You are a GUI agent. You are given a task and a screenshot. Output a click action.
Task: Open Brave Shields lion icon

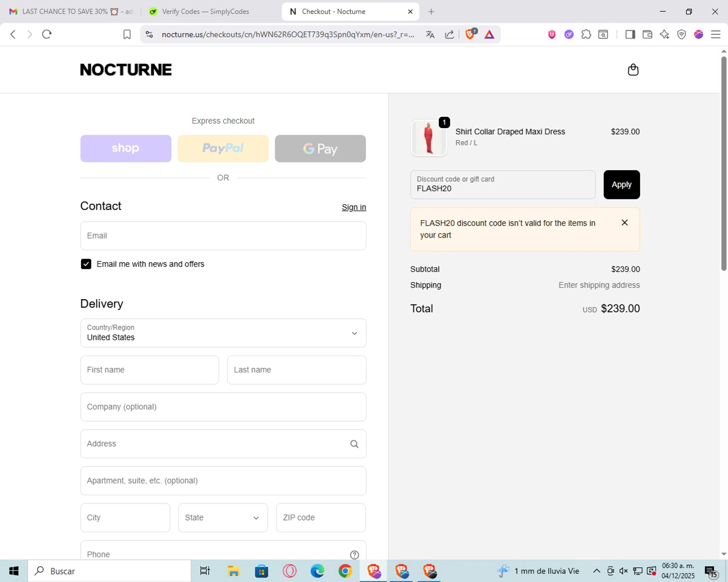pos(470,34)
